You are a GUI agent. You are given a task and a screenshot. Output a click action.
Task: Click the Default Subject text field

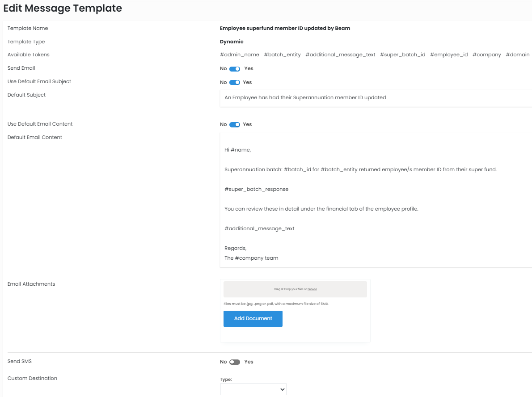pyautogui.click(x=376, y=97)
